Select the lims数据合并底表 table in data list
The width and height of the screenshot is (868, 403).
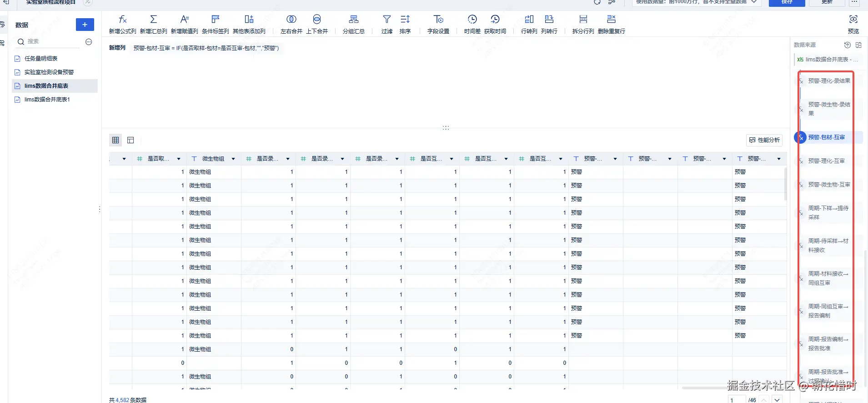click(x=55, y=86)
